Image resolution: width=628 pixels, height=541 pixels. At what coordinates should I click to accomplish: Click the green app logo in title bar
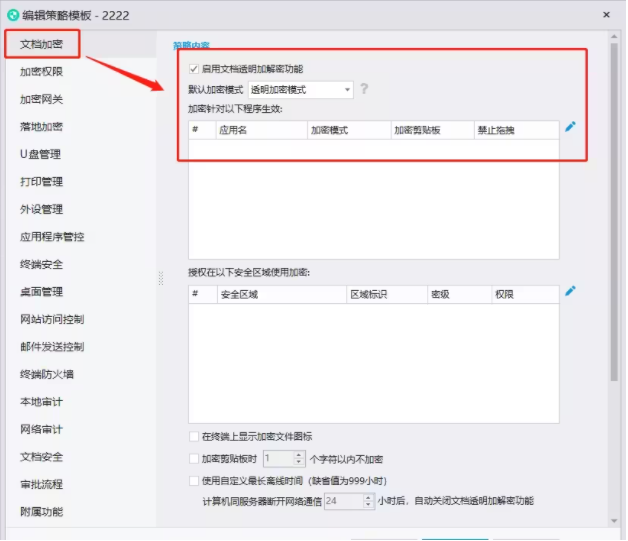click(x=13, y=16)
